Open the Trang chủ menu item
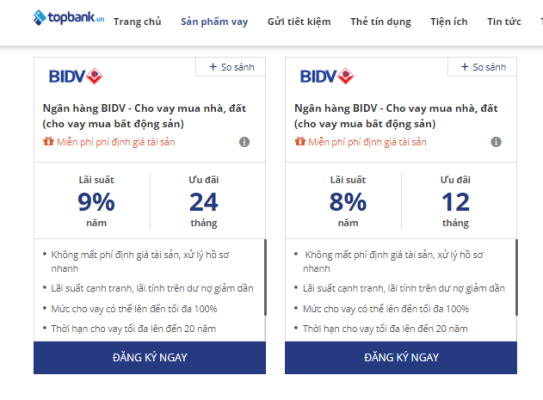This screenshot has height=400, width=543. (137, 22)
